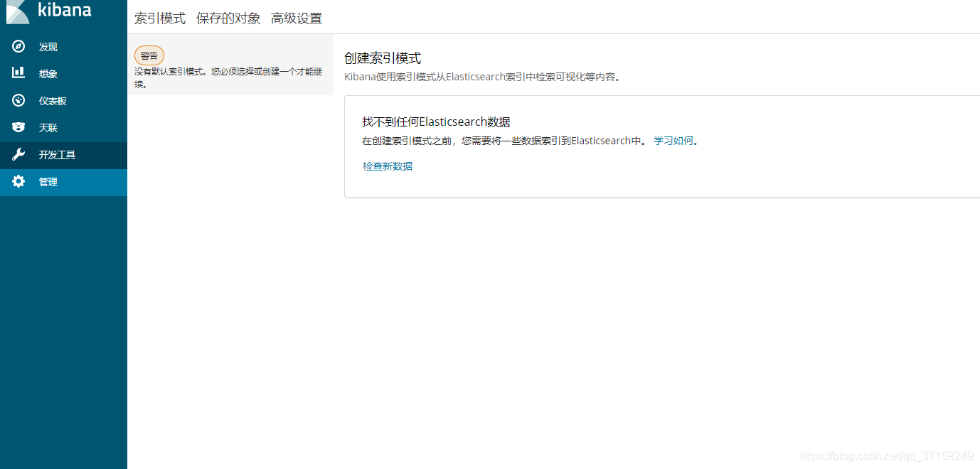Click the mask icon for 天联
980x469 pixels.
pyautogui.click(x=18, y=127)
